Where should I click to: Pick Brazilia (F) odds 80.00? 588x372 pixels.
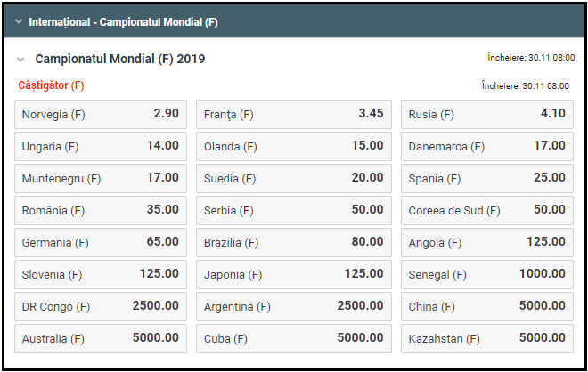pyautogui.click(x=293, y=242)
